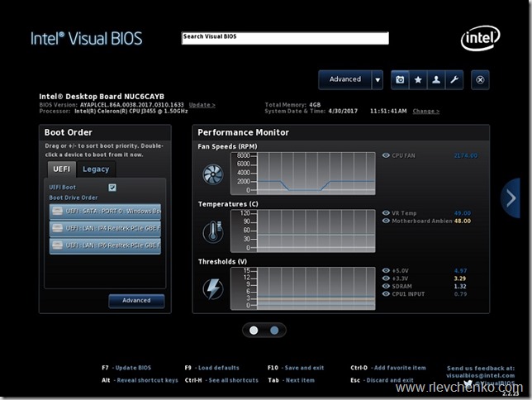532x400 pixels.
Task: Click the top Advanced menu button
Action: (x=345, y=80)
